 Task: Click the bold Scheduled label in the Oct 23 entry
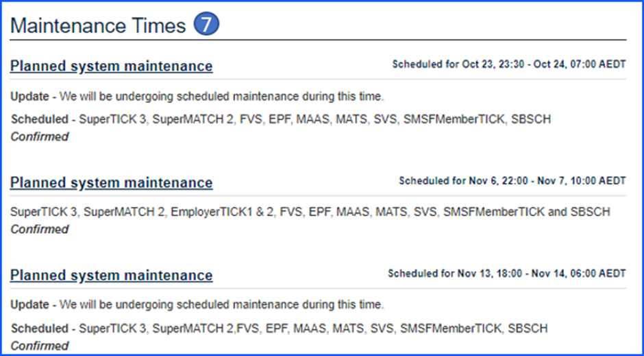tap(39, 119)
